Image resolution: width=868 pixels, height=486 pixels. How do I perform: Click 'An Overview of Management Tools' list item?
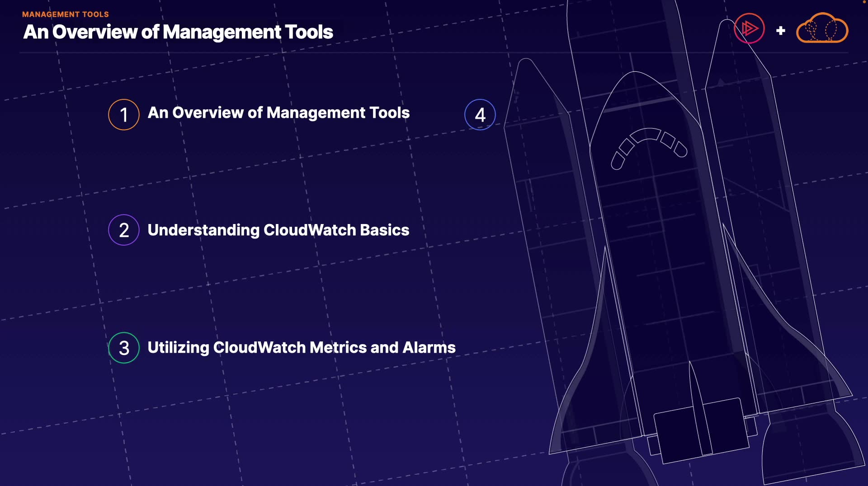click(278, 113)
